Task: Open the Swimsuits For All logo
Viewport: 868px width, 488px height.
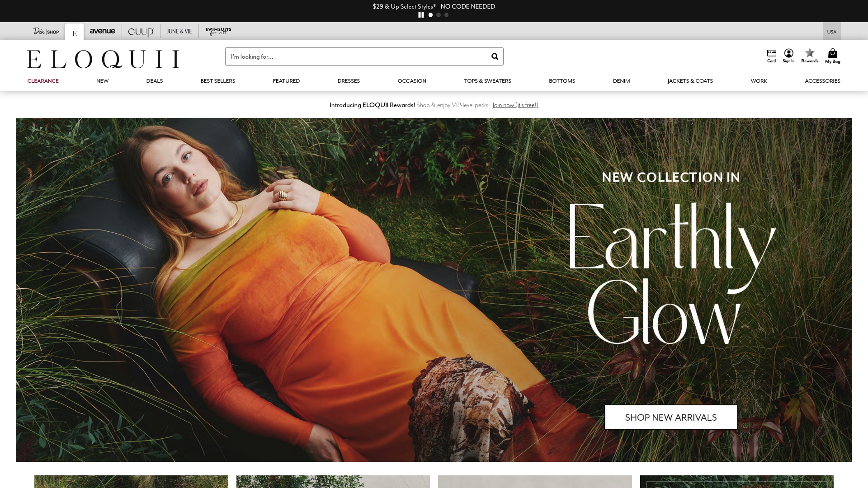Action: 217,31
